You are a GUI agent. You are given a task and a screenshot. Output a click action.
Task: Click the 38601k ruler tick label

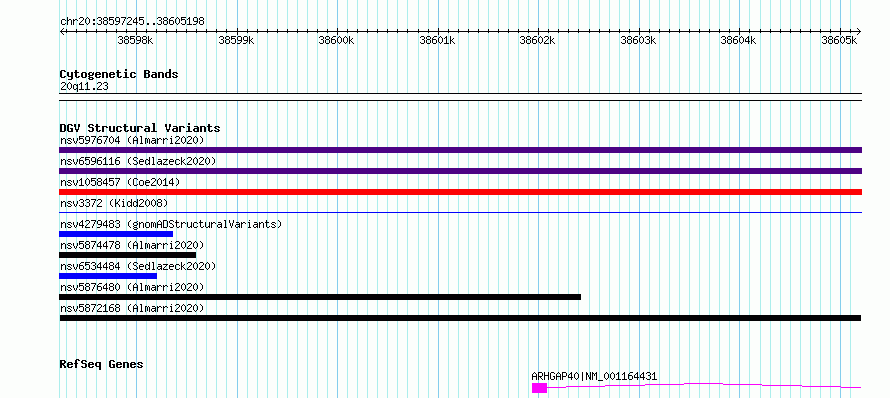(x=437, y=40)
